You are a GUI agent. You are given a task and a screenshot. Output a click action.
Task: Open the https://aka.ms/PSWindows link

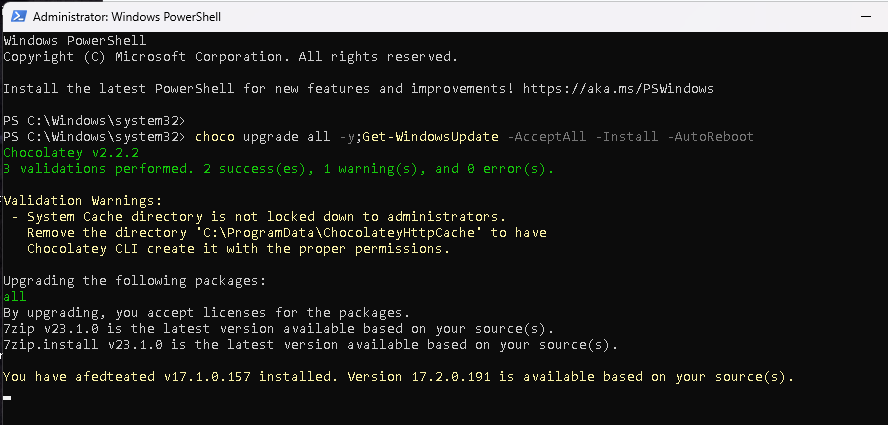pyautogui.click(x=618, y=88)
